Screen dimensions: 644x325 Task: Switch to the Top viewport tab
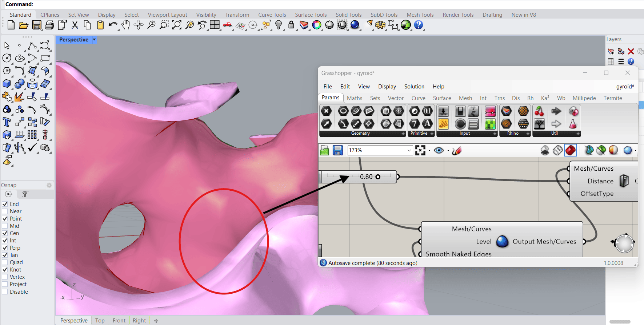point(100,321)
